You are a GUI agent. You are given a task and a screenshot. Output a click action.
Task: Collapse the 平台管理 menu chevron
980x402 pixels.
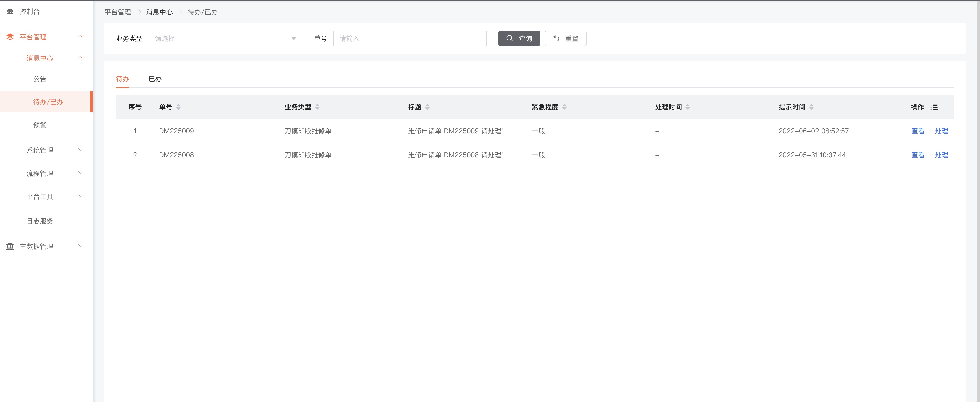80,37
